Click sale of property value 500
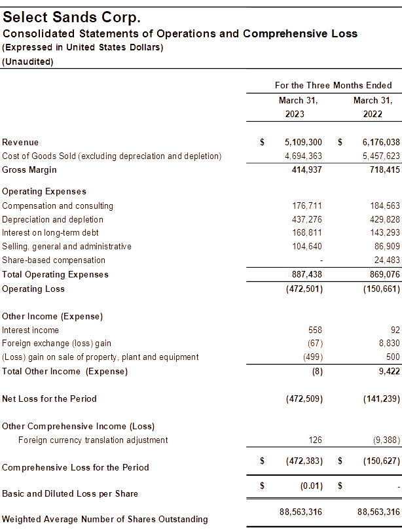The height and width of the screenshot is (532, 402). click(x=393, y=357)
